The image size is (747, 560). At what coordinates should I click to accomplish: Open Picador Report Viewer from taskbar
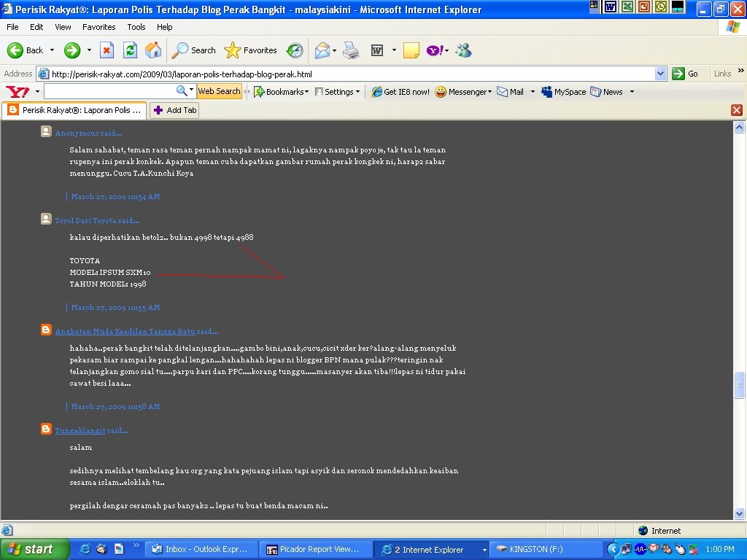coord(316,550)
